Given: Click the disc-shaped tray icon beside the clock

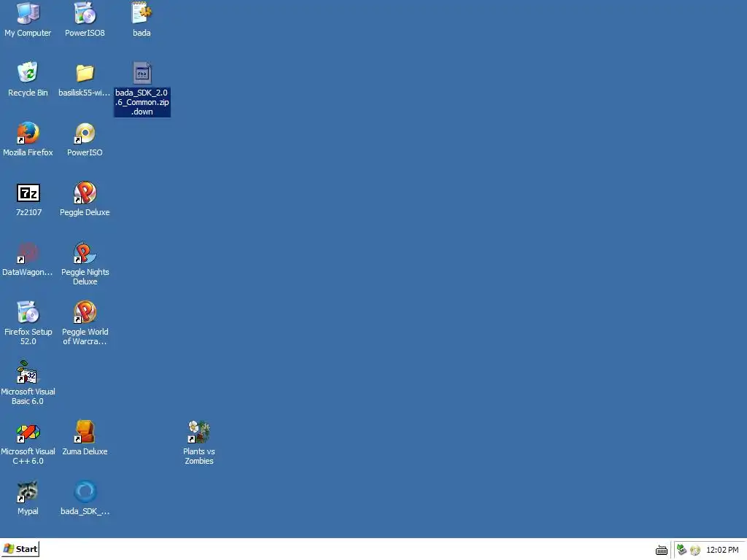Looking at the screenshot, I should tap(695, 550).
